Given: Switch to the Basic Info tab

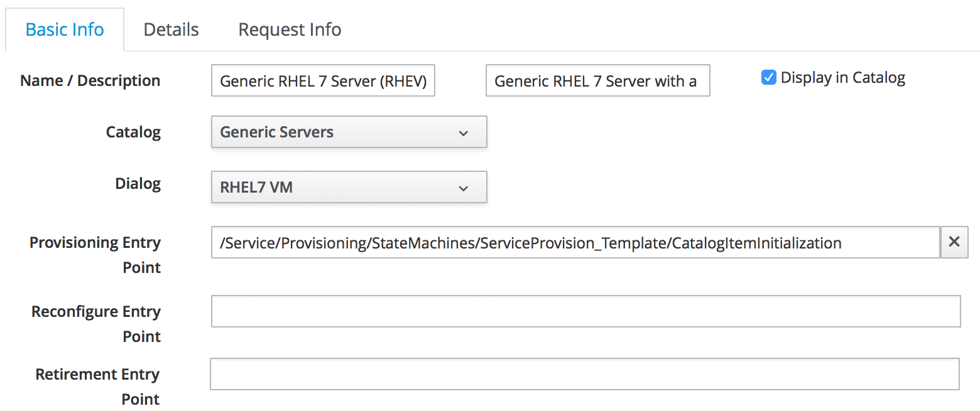Looking at the screenshot, I should point(65,29).
